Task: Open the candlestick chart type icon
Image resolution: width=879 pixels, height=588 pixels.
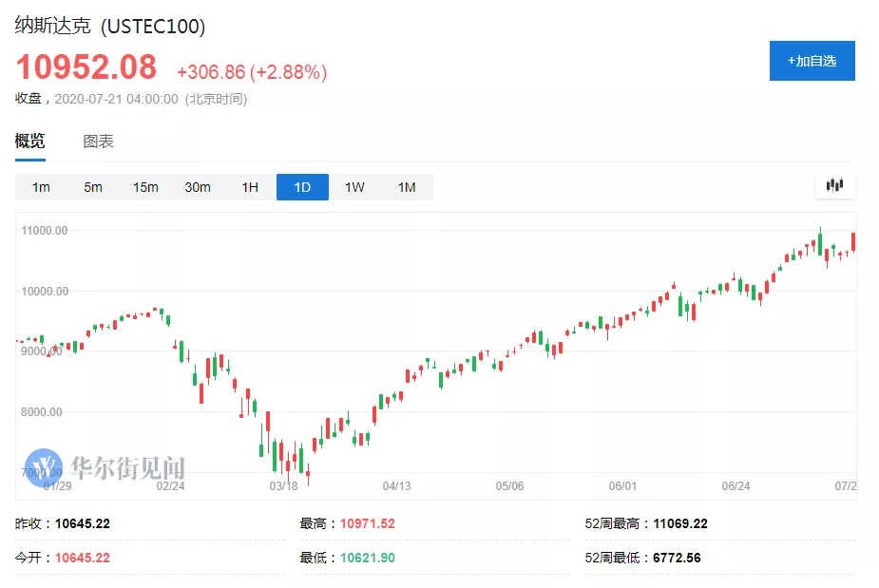Action: pyautogui.click(x=834, y=185)
